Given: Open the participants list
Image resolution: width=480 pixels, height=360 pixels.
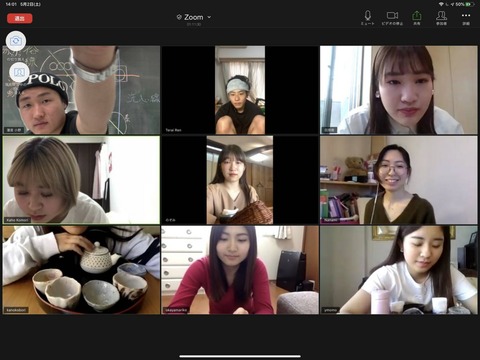Looking at the screenshot, I should tap(441, 18).
